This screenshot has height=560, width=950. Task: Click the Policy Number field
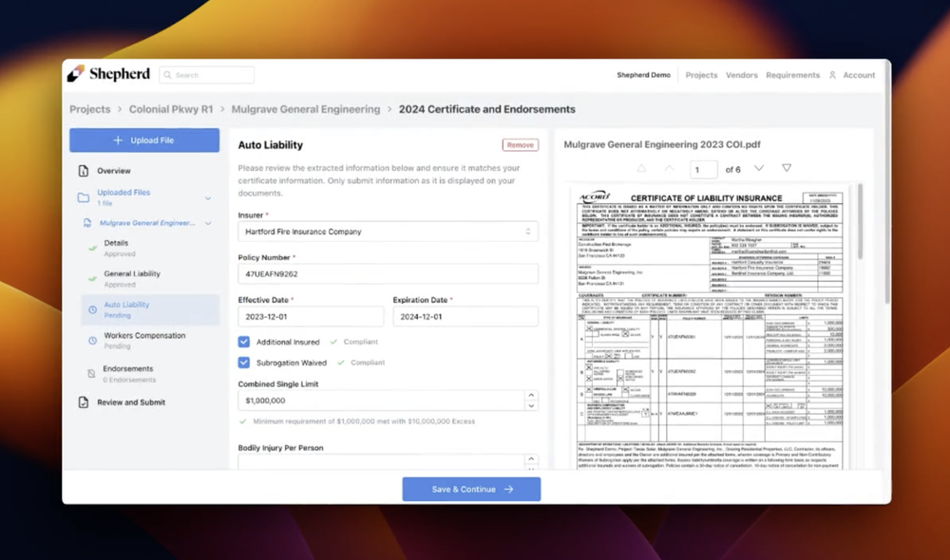pyautogui.click(x=388, y=274)
